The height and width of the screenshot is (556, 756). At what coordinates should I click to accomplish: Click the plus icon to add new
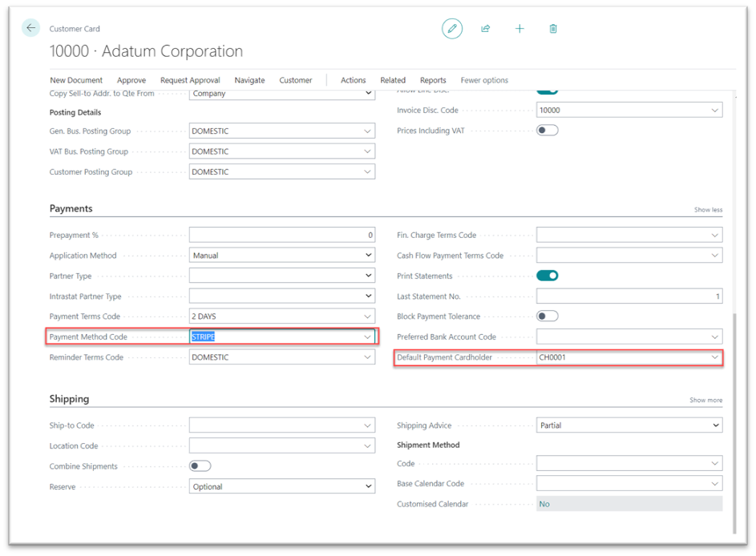[x=519, y=29]
